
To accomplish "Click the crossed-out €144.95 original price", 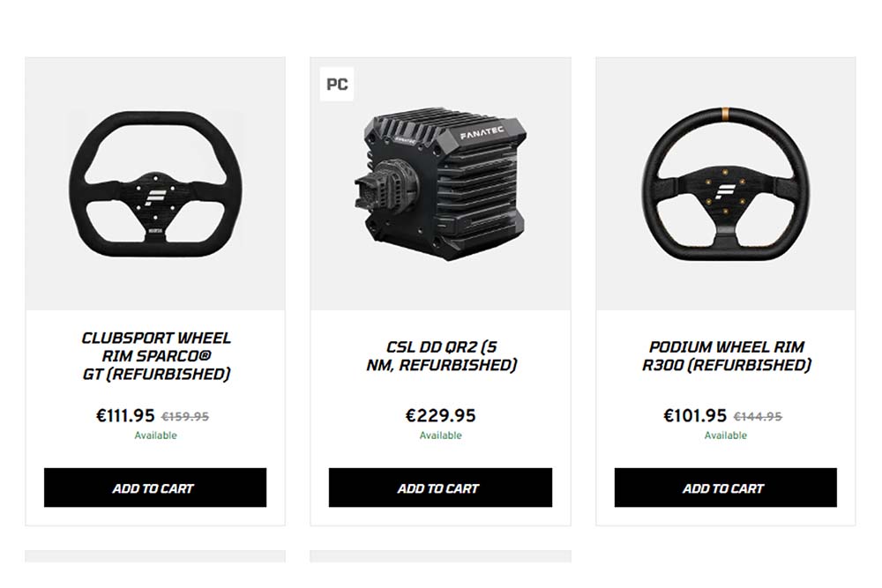I will coord(758,417).
